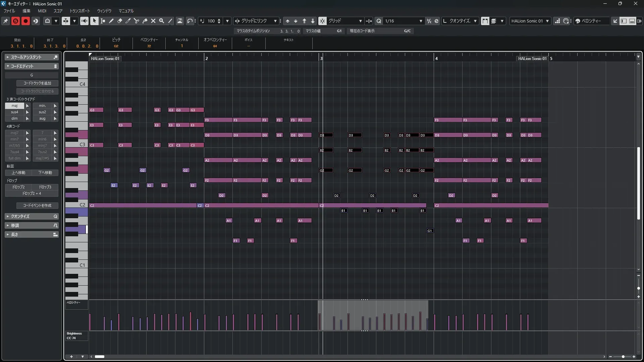644x362 pixels.
Task: Open the 1/16 quantize preset dropdown
Action: (x=421, y=21)
